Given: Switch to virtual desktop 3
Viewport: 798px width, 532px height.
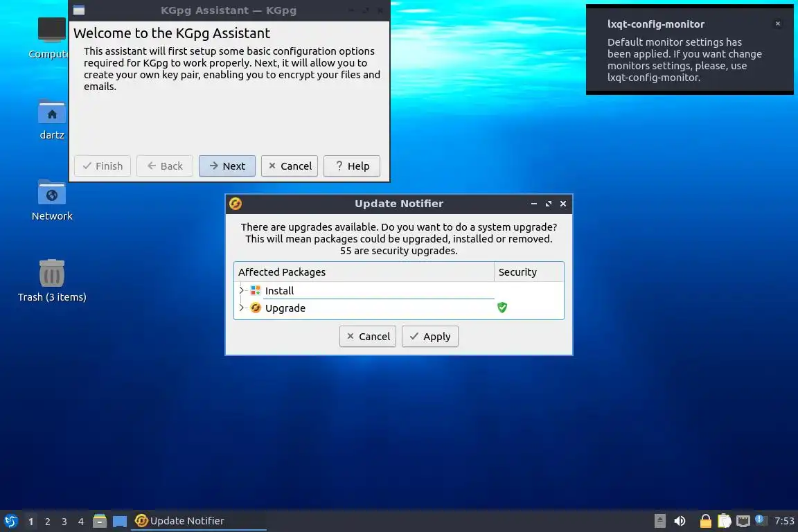Looking at the screenshot, I should point(64,522).
